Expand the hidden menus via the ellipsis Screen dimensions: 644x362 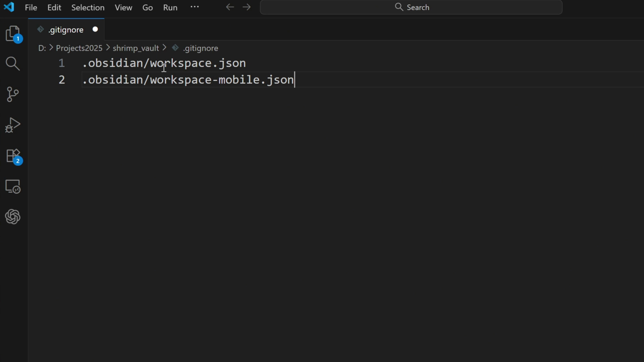(x=195, y=7)
